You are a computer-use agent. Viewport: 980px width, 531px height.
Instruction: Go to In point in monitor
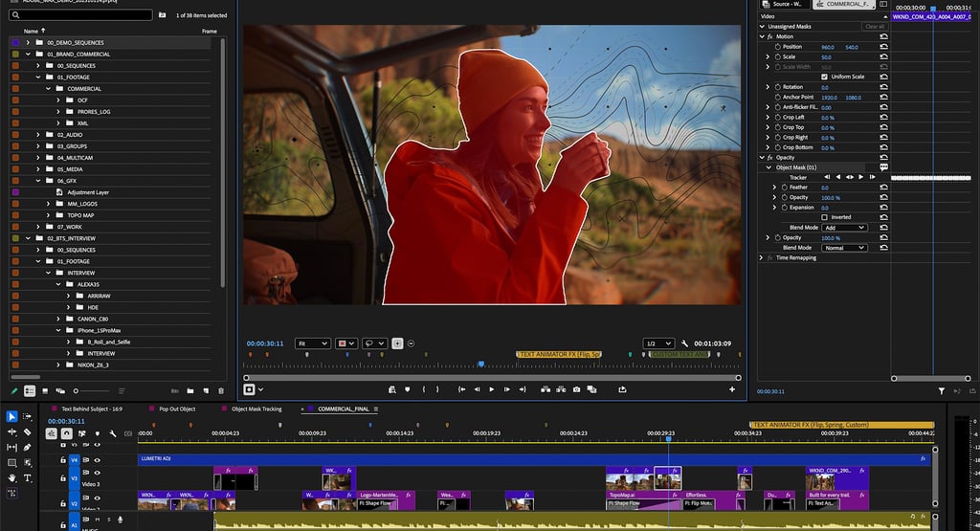pos(461,389)
